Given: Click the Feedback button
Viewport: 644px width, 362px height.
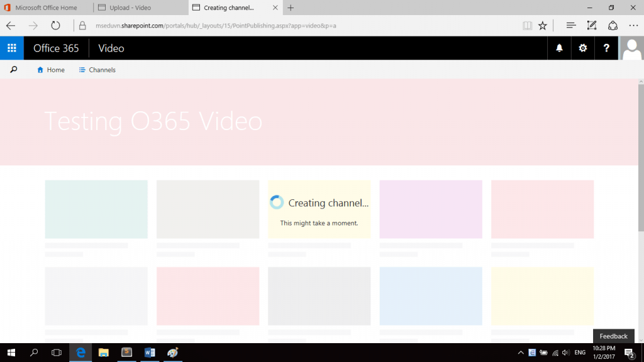Looking at the screenshot, I should tap(613, 336).
